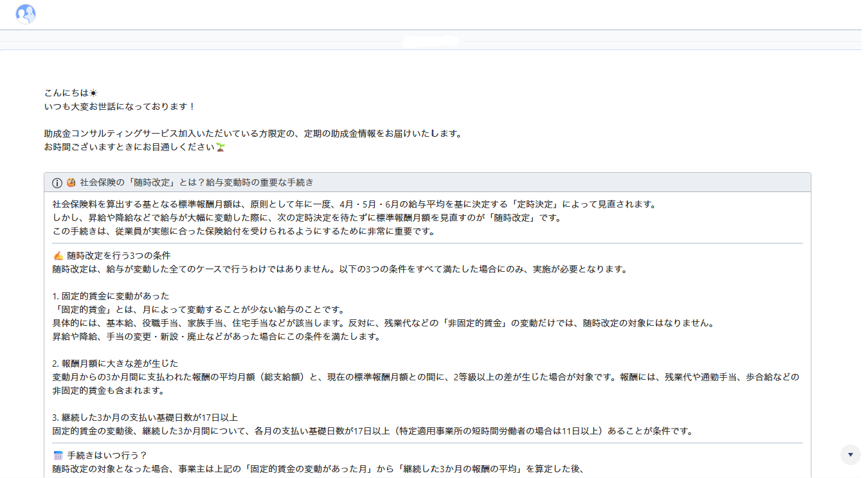Select the heading 随時改定を行う3つの条件
This screenshot has width=868, height=478.
pyautogui.click(x=118, y=256)
